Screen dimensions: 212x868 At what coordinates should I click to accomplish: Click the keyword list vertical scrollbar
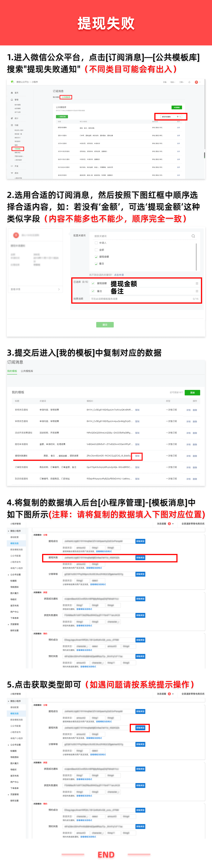(x=196, y=256)
